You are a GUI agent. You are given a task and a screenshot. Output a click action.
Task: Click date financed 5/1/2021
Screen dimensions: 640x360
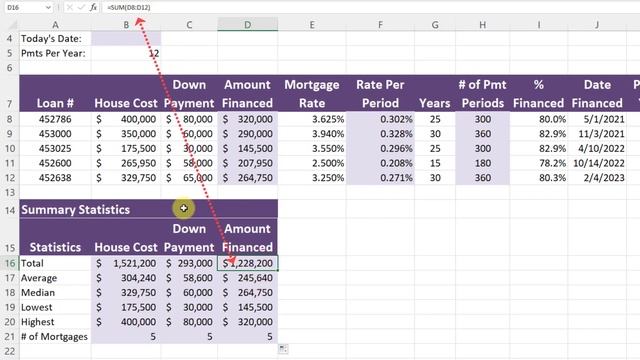(597, 119)
